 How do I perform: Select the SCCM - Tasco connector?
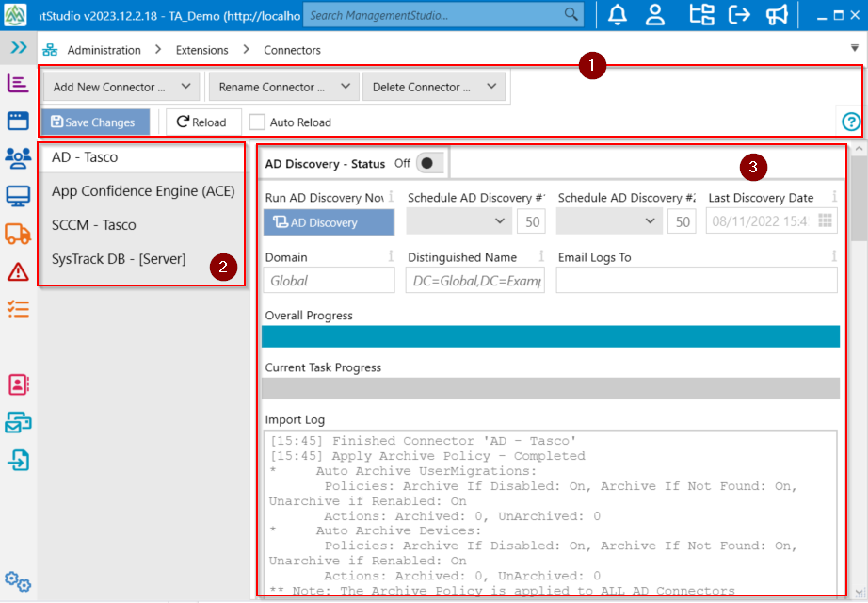point(142,225)
